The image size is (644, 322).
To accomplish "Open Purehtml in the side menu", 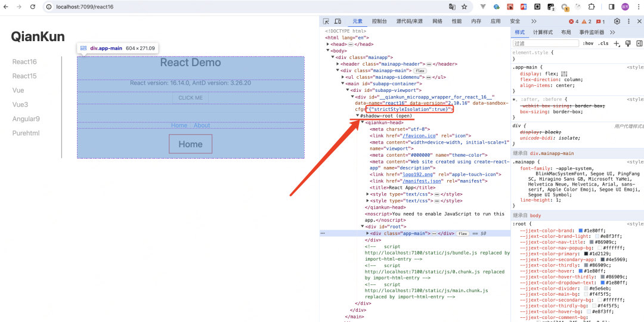I will click(26, 133).
